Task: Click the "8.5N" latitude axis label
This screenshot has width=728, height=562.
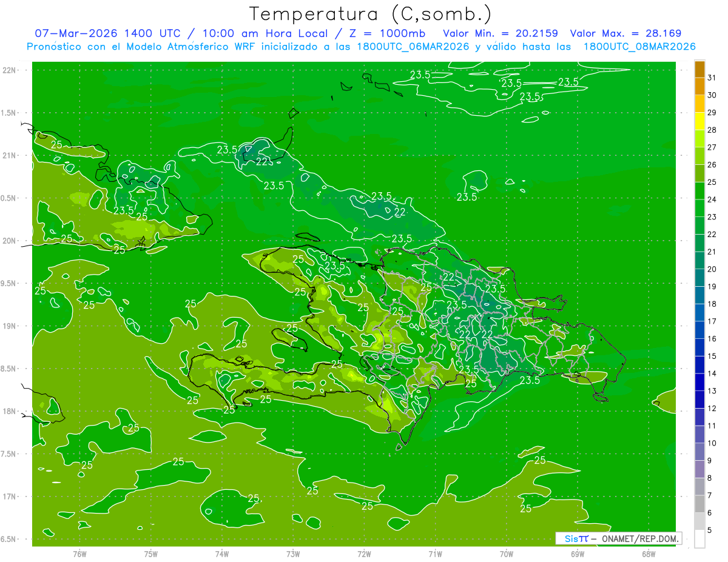Action: click(x=8, y=369)
